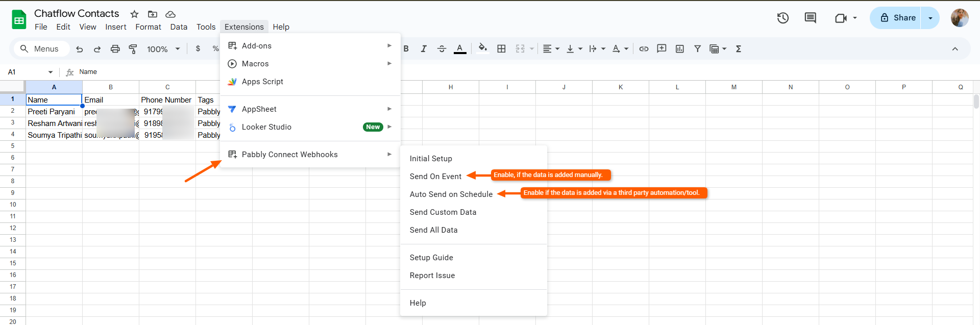Open the text color picker
Viewport: 980px width, 325px height.
tap(460, 49)
